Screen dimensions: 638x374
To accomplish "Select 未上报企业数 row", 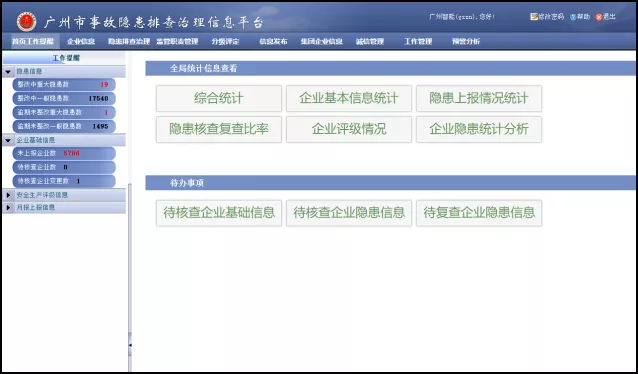I will click(x=64, y=153).
